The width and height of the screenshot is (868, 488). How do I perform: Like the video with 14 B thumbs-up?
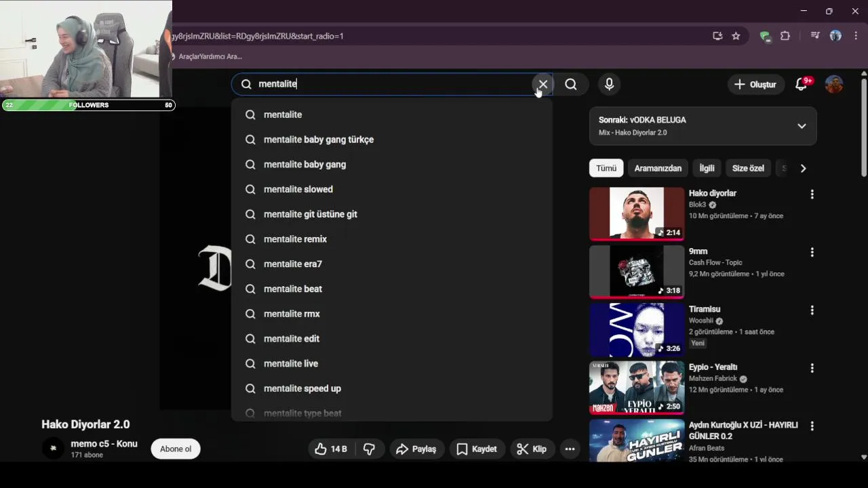[331, 449]
